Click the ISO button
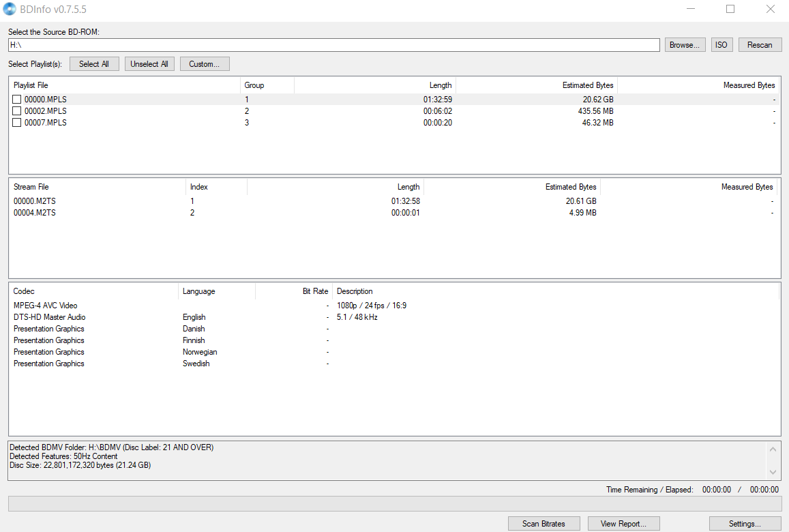Image resolution: width=789 pixels, height=532 pixels. pyautogui.click(x=721, y=45)
